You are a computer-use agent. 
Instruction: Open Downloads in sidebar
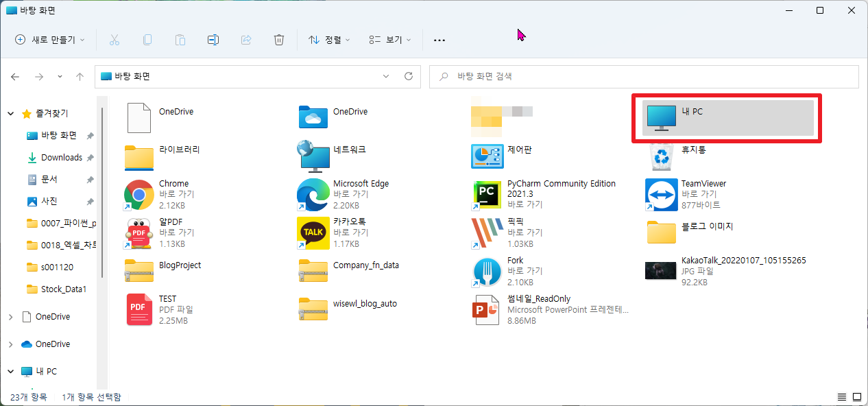pos(61,157)
